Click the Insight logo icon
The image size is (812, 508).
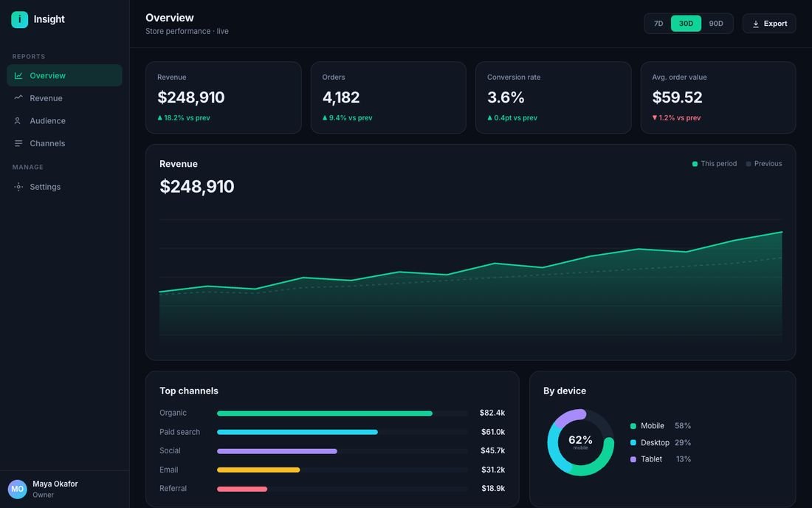20,19
